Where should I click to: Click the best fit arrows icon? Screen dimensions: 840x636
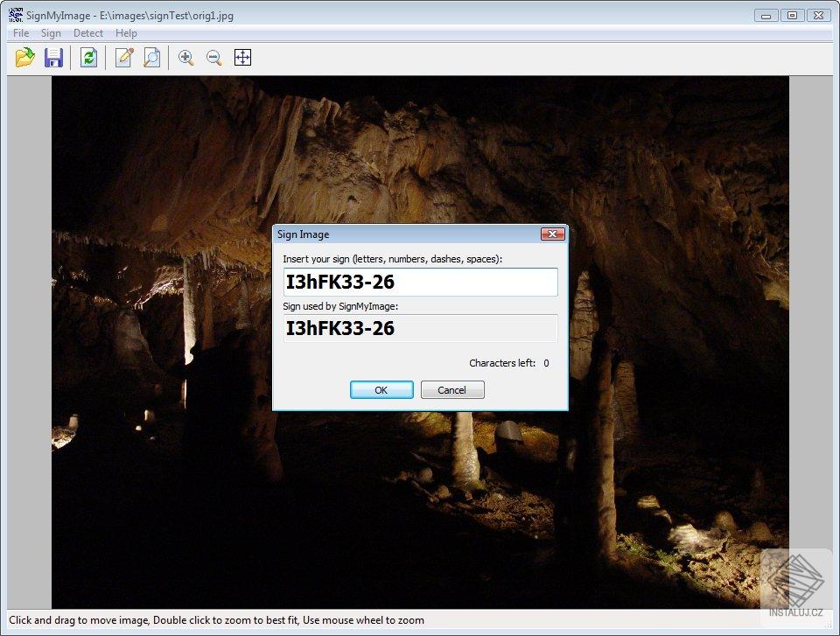click(x=242, y=58)
